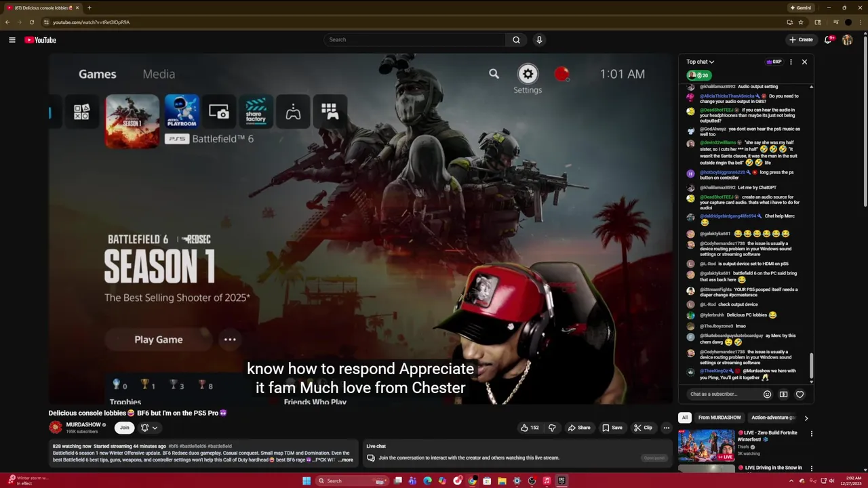Switch chat mode via Top chat dropdown
The width and height of the screenshot is (868, 488).
[x=700, y=62]
